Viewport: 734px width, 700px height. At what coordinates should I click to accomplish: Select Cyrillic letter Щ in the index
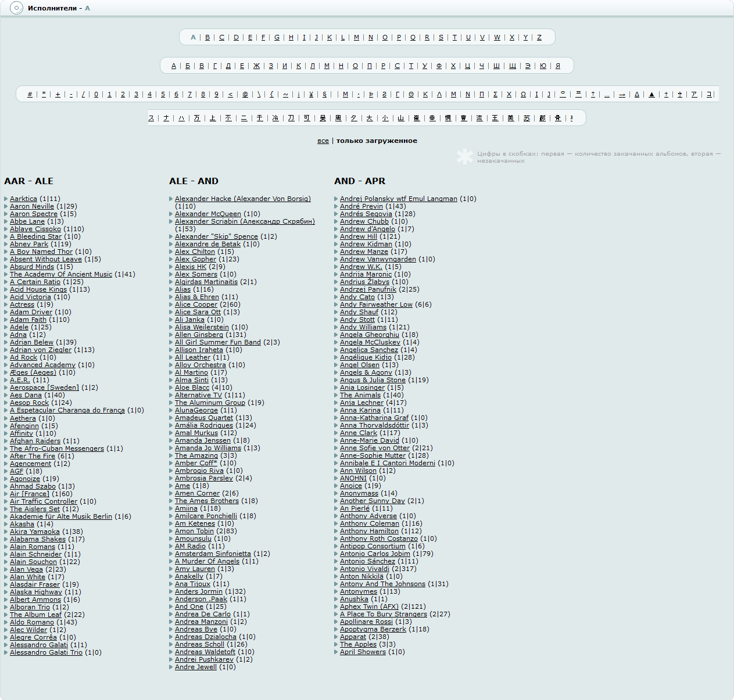512,66
